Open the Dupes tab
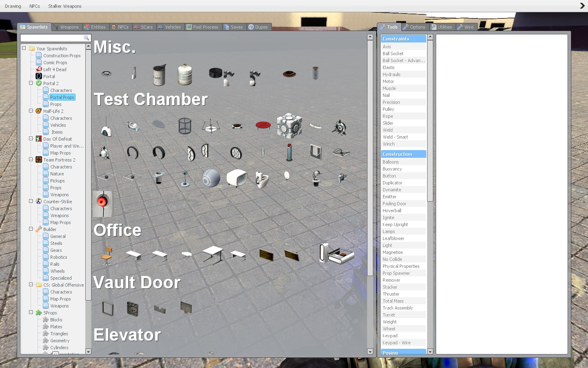This screenshot has height=368, width=588. [258, 27]
